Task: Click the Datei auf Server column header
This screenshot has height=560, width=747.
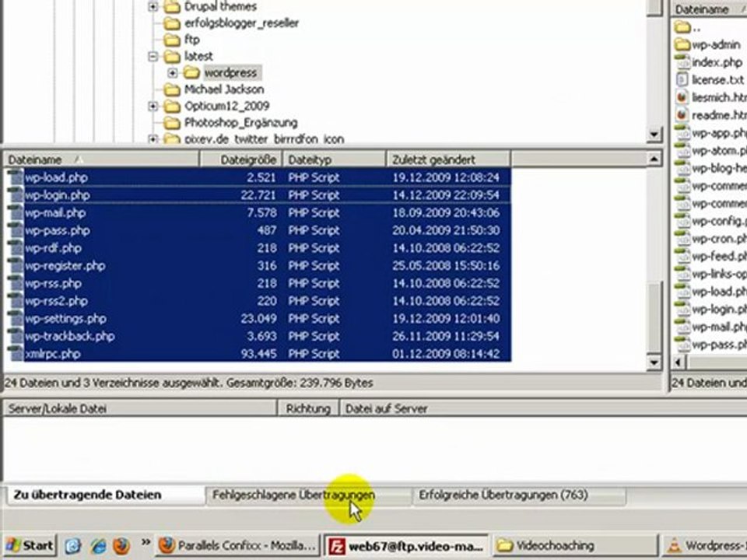Action: point(543,408)
